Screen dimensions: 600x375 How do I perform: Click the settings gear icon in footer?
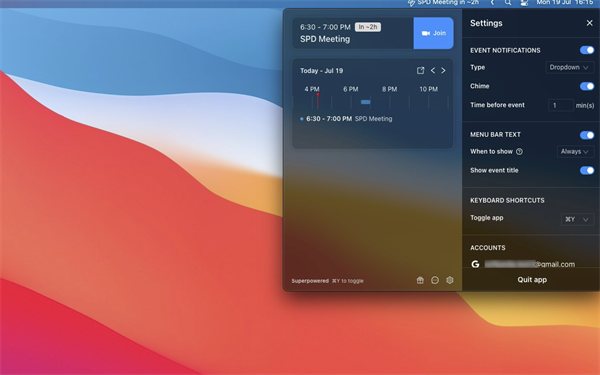click(450, 280)
